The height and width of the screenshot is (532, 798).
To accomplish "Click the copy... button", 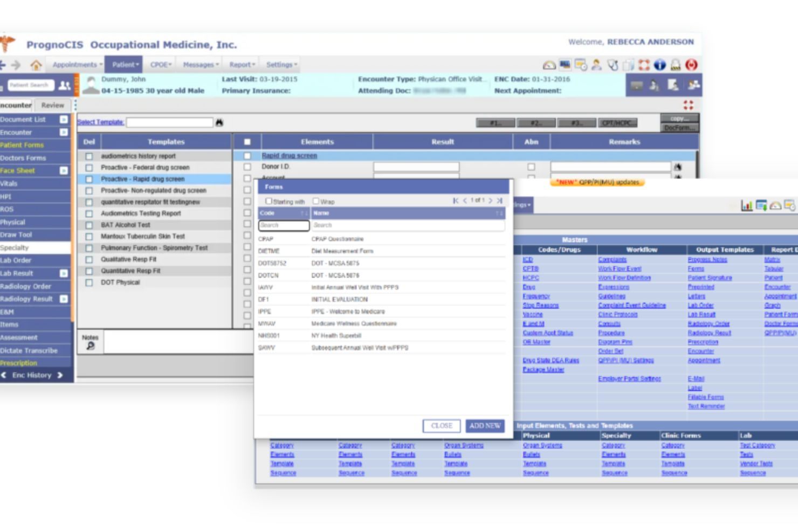I will coord(679,119).
